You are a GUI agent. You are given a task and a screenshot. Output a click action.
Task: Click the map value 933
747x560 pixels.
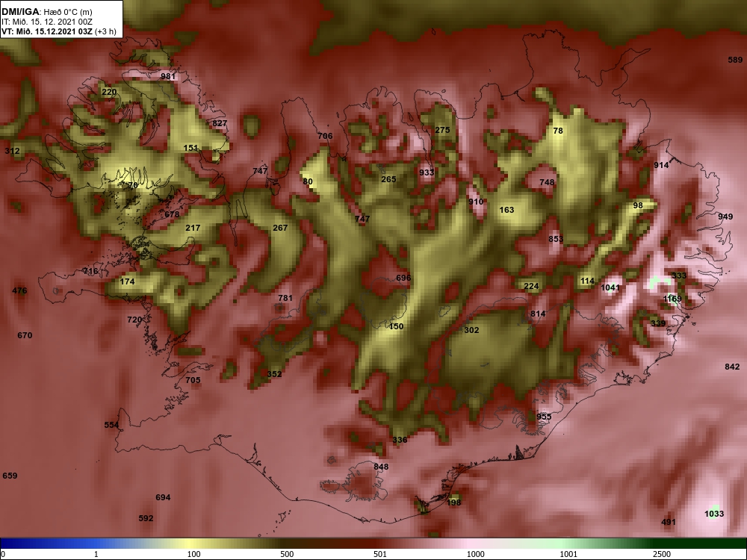(427, 172)
